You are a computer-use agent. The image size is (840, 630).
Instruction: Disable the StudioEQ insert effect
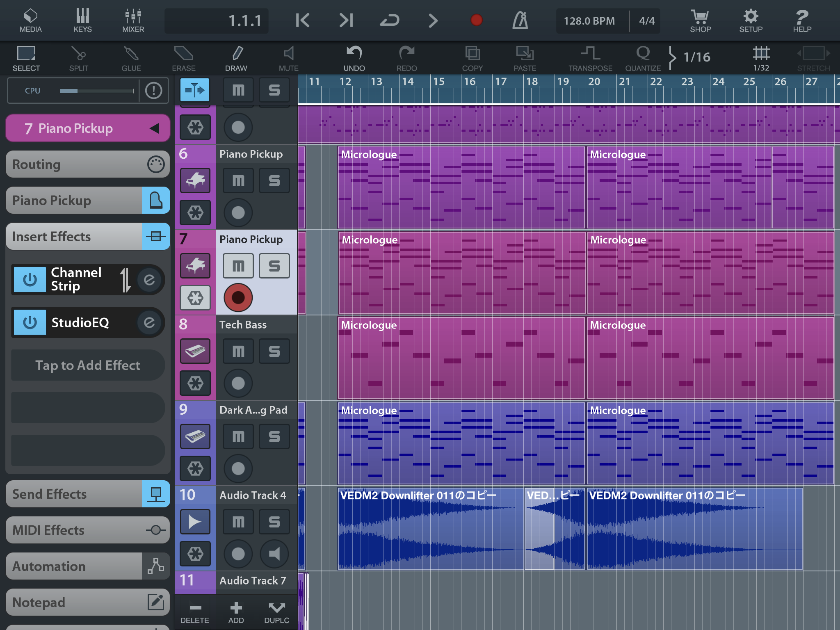30,322
